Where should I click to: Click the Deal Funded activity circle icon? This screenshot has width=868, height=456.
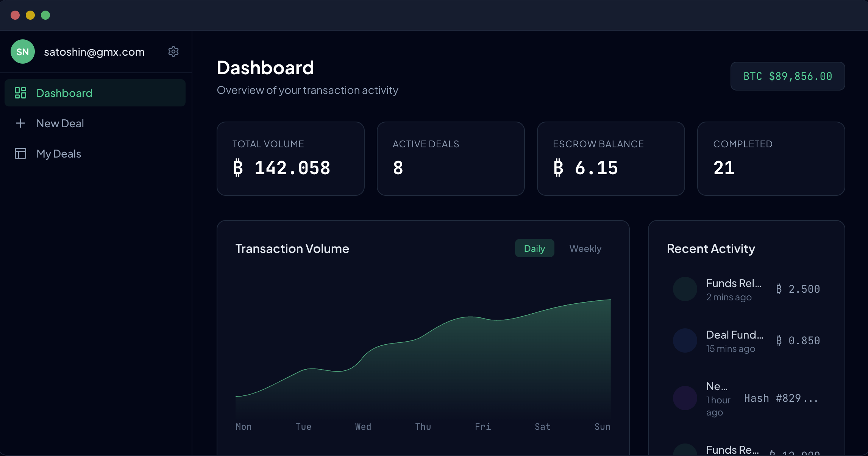point(685,340)
